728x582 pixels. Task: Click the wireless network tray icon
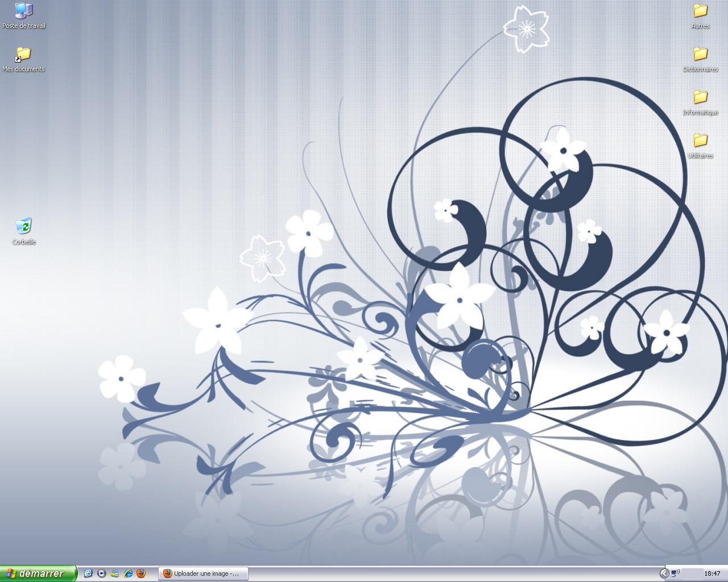[675, 573]
